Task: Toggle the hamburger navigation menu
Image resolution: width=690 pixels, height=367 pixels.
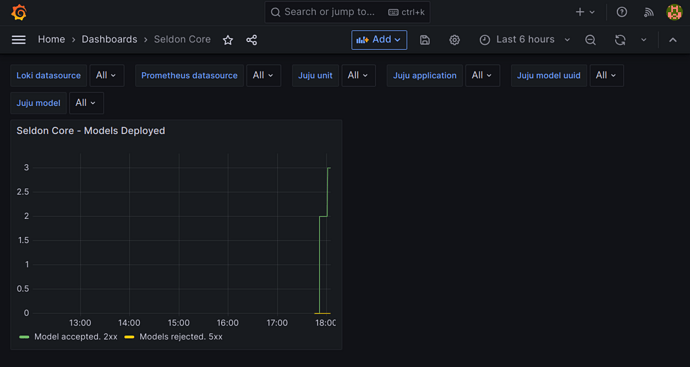Action: [x=18, y=40]
